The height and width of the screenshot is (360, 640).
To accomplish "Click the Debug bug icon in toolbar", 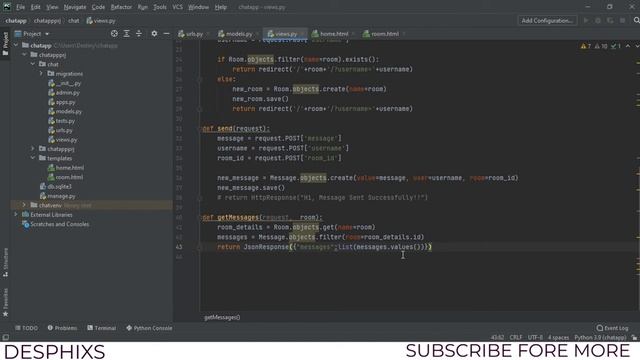I will pyautogui.click(x=598, y=20).
